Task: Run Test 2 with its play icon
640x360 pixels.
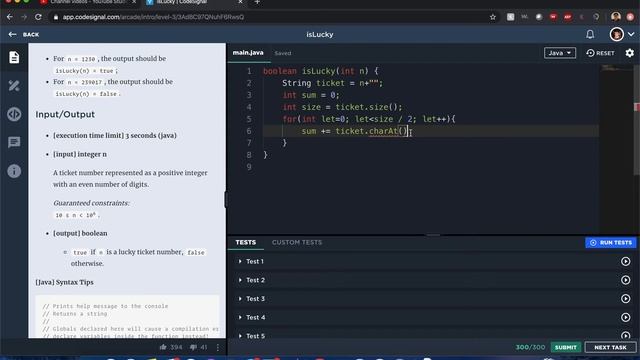Action: coord(625,280)
